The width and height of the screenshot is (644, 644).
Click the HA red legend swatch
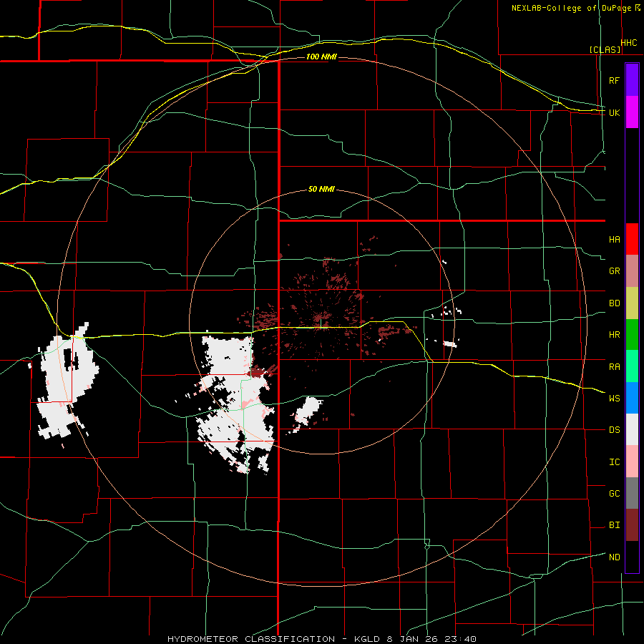[x=632, y=239]
